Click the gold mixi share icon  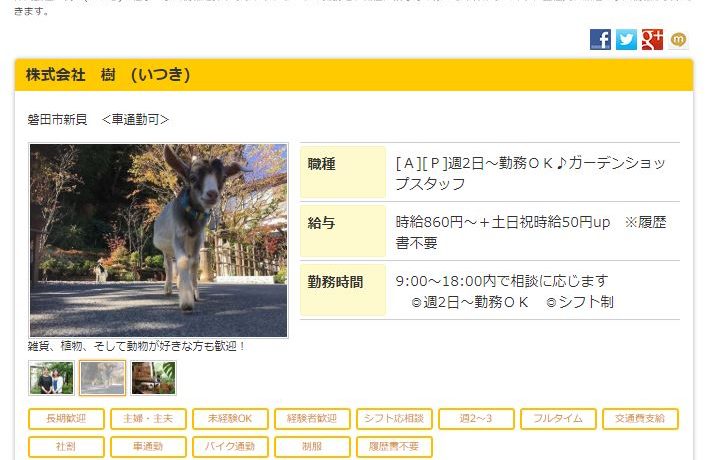pos(679,40)
